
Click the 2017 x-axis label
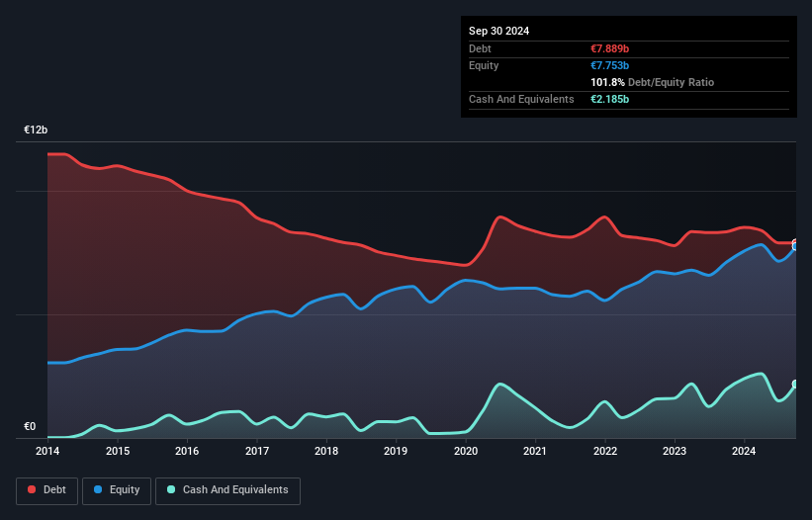[257, 451]
